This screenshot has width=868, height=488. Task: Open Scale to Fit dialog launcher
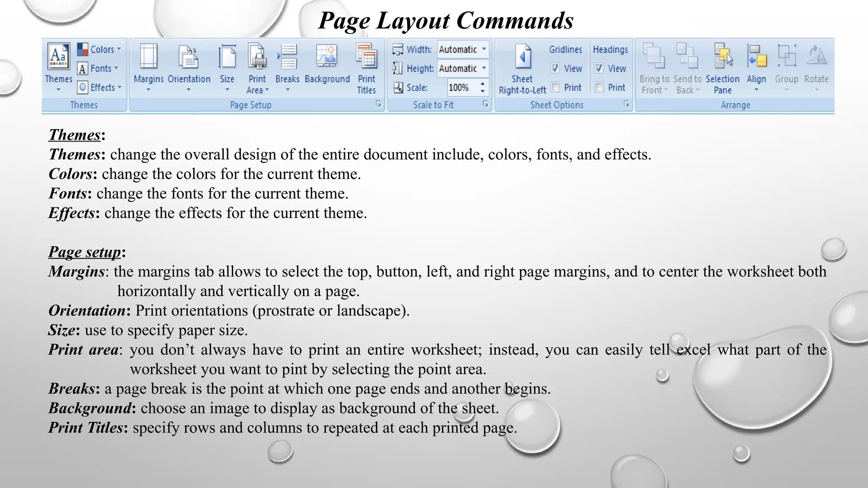[485, 104]
